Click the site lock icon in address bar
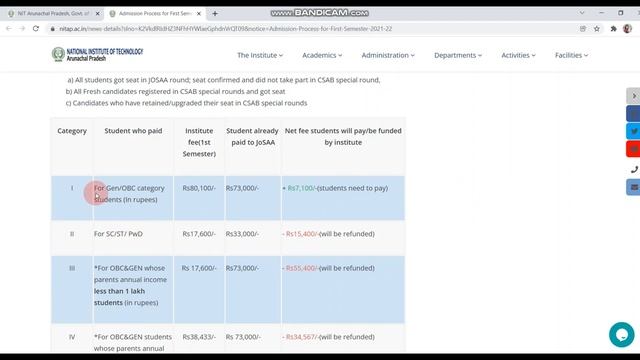This screenshot has height=360, width=640. 52,29
